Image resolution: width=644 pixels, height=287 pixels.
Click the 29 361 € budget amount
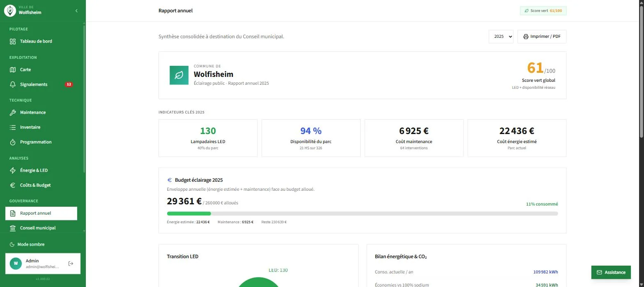click(184, 201)
